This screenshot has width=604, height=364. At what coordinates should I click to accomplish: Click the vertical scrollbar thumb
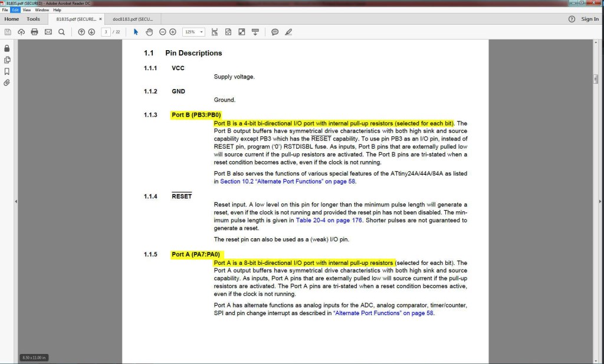pyautogui.click(x=596, y=79)
